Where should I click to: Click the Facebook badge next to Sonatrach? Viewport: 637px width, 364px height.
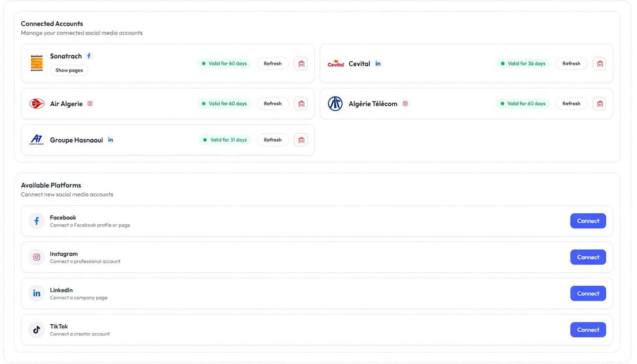[x=89, y=56]
